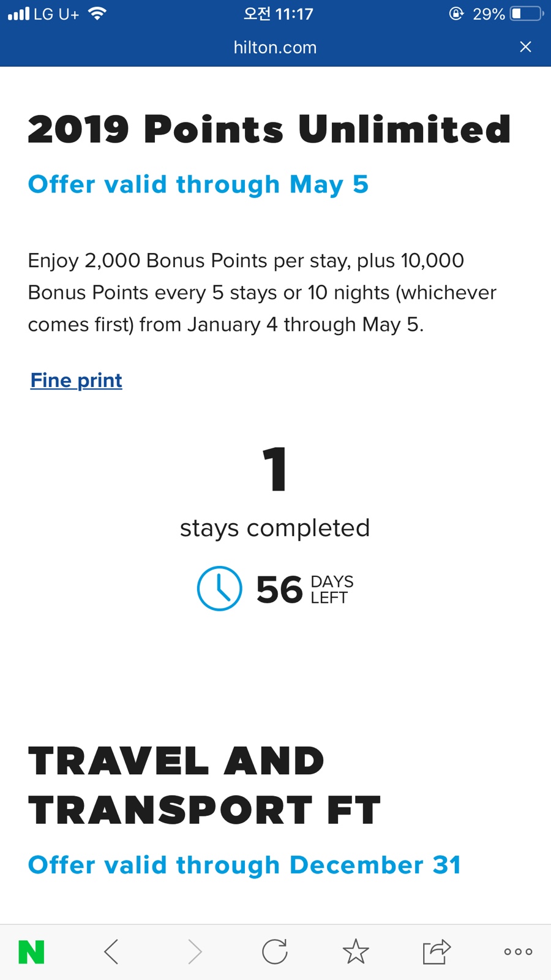Tap the green Naver N home icon
This screenshot has width=551, height=980.
click(31, 952)
